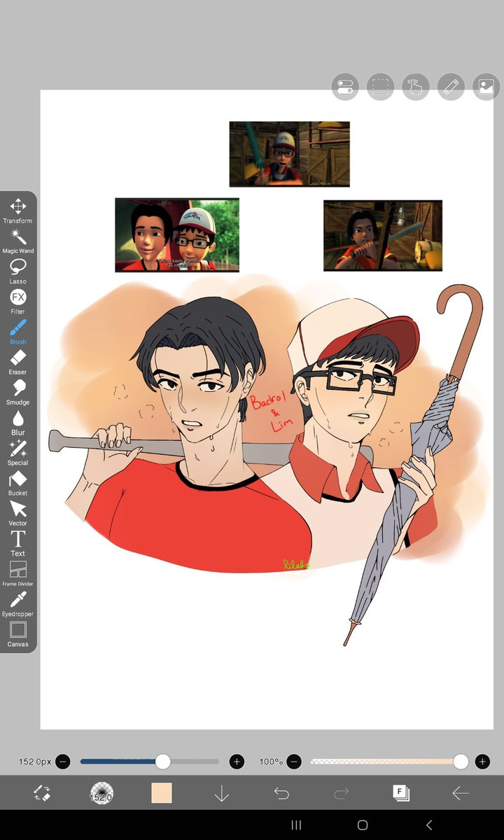The image size is (504, 840).
Task: Toggle the stabilizer switch icon at top
Action: tap(345, 87)
